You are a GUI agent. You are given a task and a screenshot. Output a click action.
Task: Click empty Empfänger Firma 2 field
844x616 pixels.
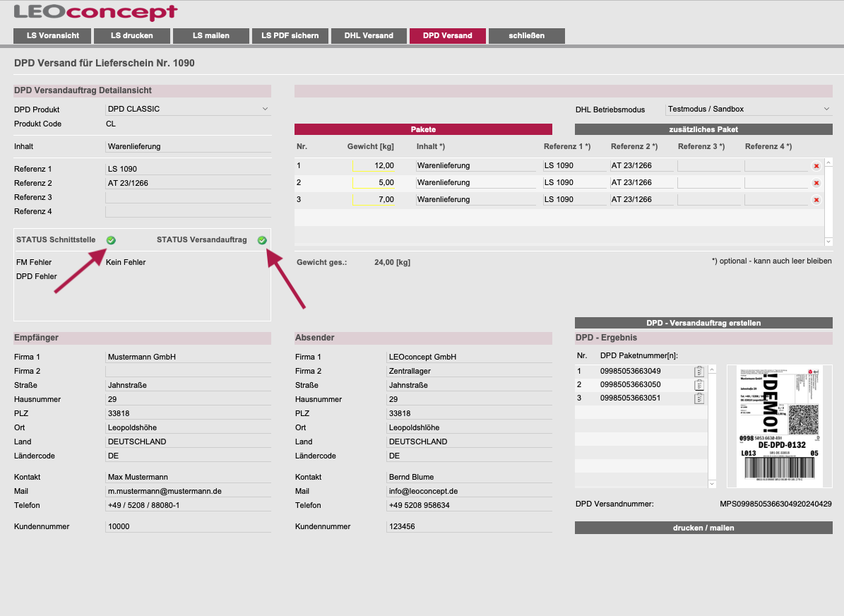[189, 371]
